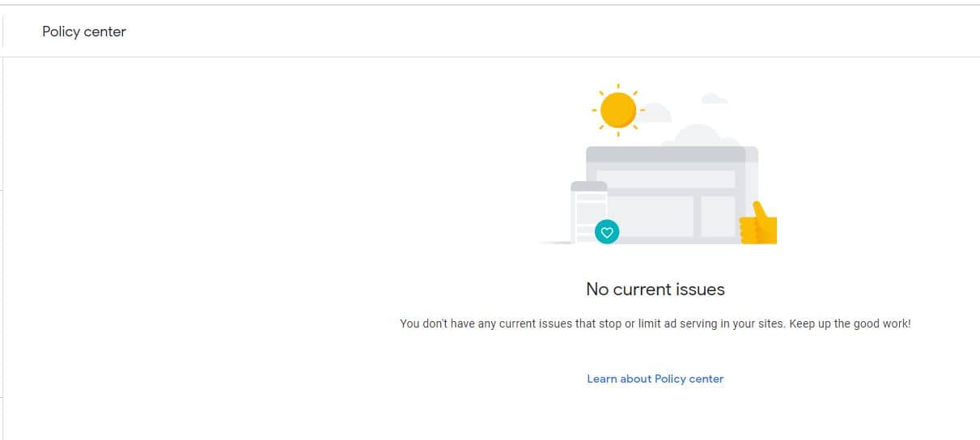980x440 pixels.
Task: Click the yellow sun illustration
Action: click(x=618, y=109)
